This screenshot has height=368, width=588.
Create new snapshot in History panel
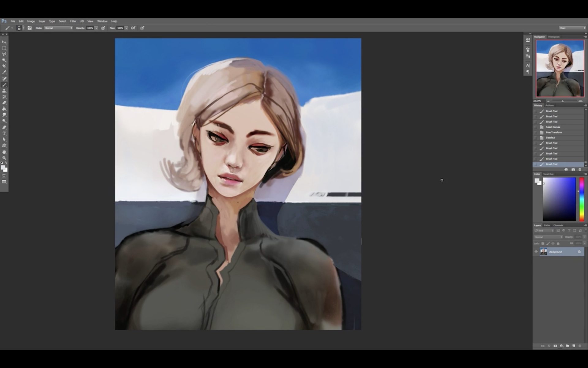coord(573,169)
